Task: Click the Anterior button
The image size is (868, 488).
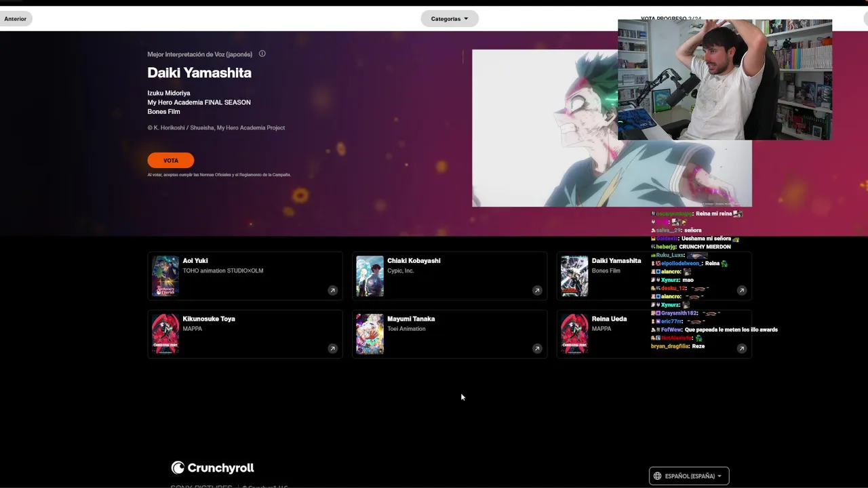Action: click(x=16, y=19)
